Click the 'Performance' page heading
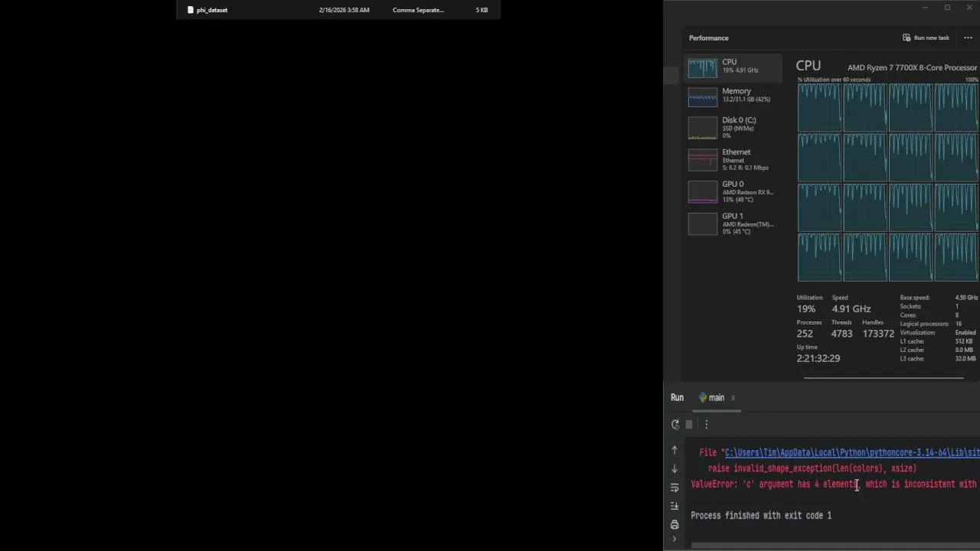This screenshot has height=551, width=980. pos(709,38)
